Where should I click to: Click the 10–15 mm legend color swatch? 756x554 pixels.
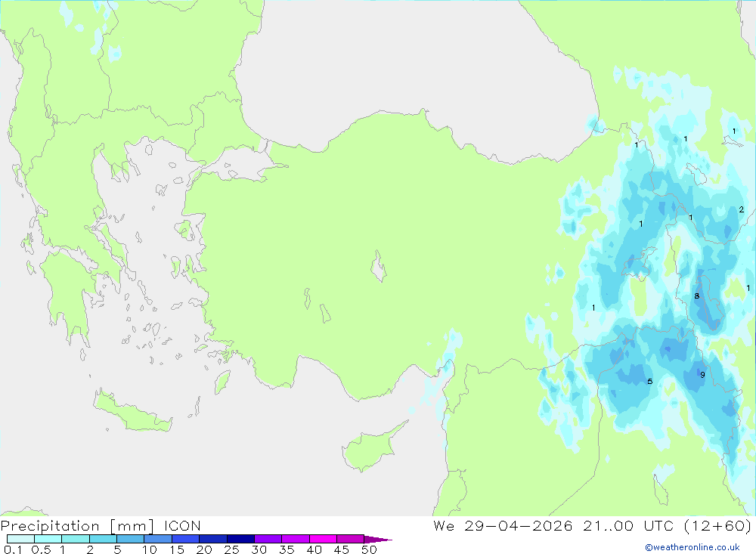[158, 539]
